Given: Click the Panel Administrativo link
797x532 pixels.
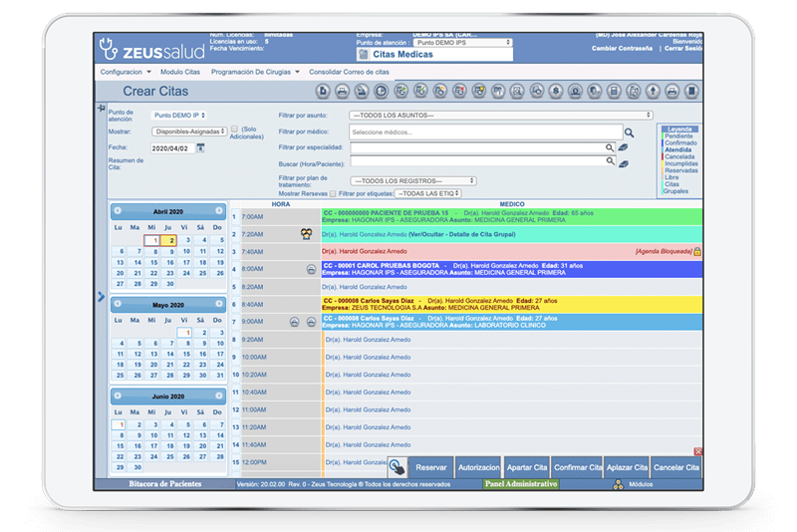Looking at the screenshot, I should [520, 483].
